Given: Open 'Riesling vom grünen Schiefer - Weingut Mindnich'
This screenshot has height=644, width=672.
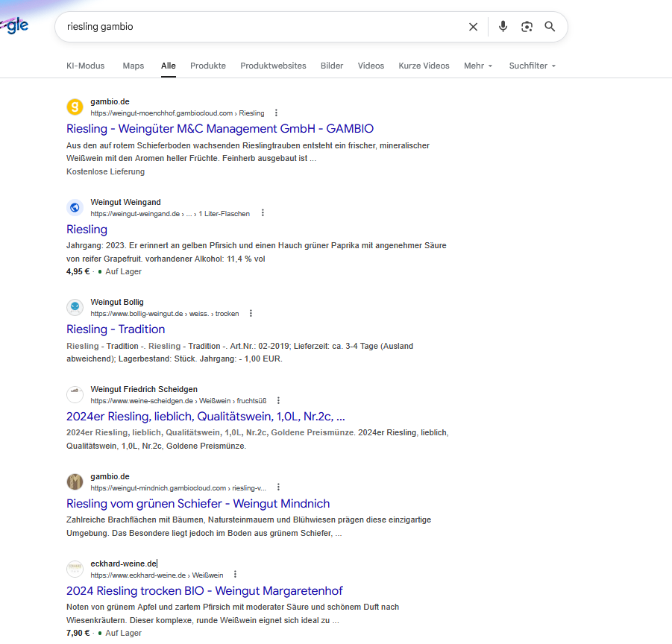Looking at the screenshot, I should pos(198,504).
